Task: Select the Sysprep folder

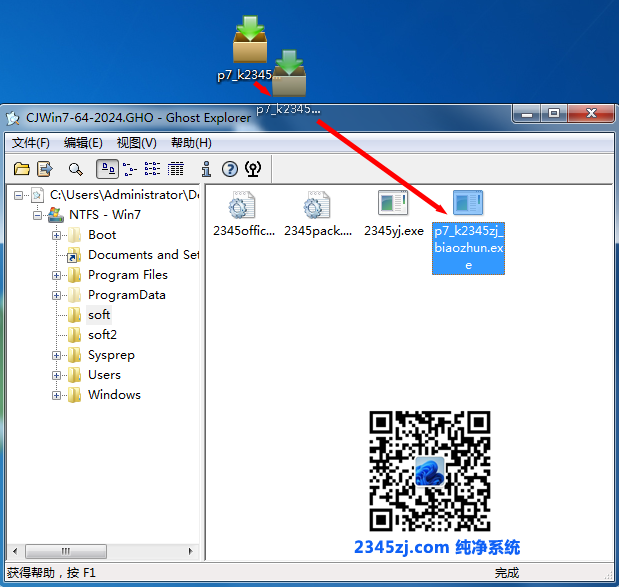Action: [x=111, y=355]
